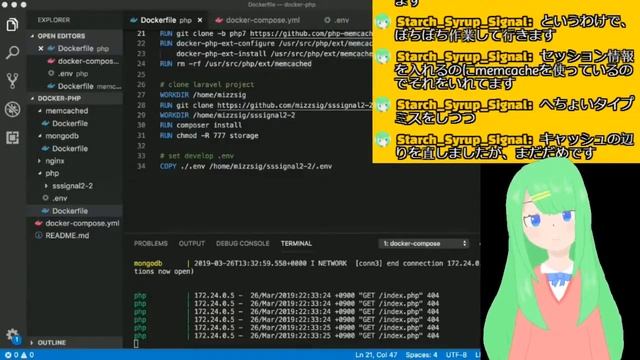Select .env php in Open Editors
This screenshot has width=640, height=360.
point(73,74)
